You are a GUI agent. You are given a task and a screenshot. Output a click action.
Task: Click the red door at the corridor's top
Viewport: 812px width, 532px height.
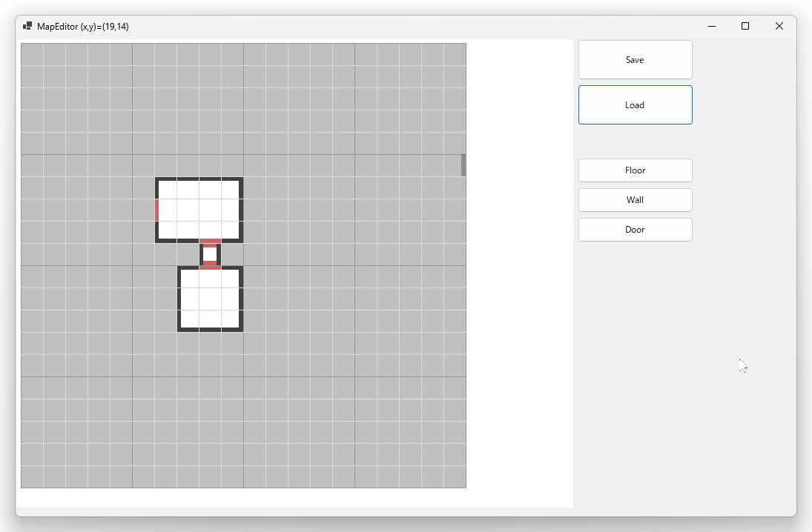tap(211, 241)
